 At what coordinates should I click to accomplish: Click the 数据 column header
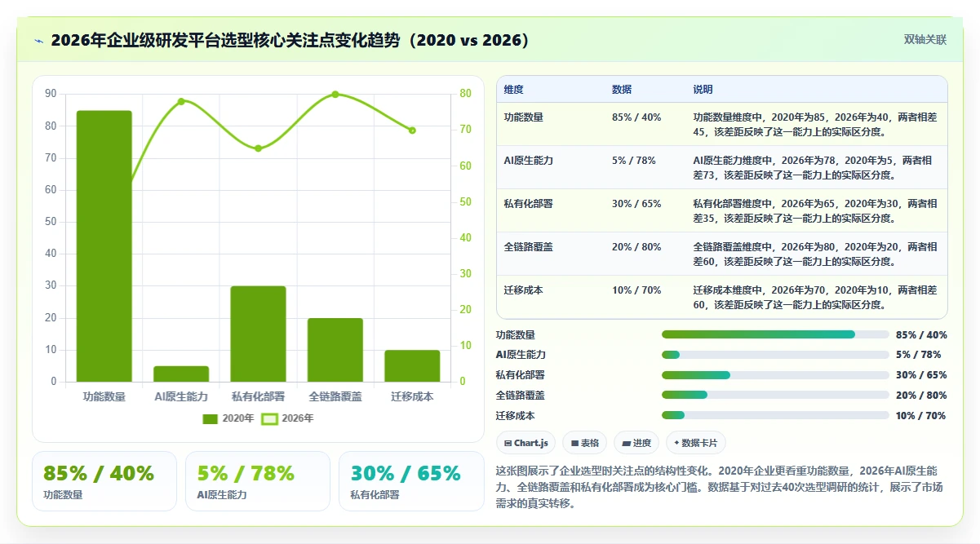point(621,90)
